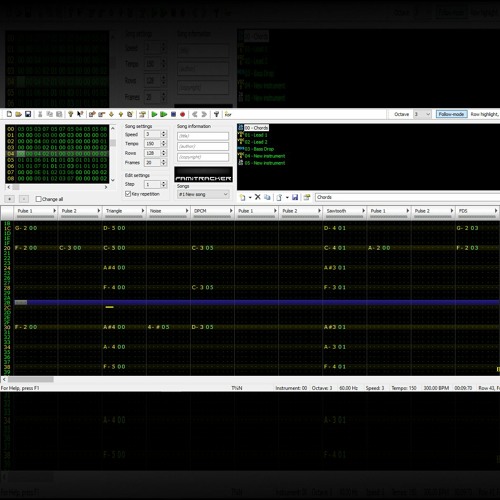The image size is (500, 500).
Task: Toggle edit mode with the red record icon
Action: tap(183, 114)
